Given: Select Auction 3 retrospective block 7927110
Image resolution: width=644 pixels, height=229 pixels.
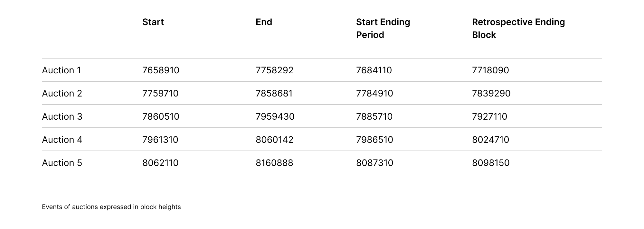Looking at the screenshot, I should 489,116.
